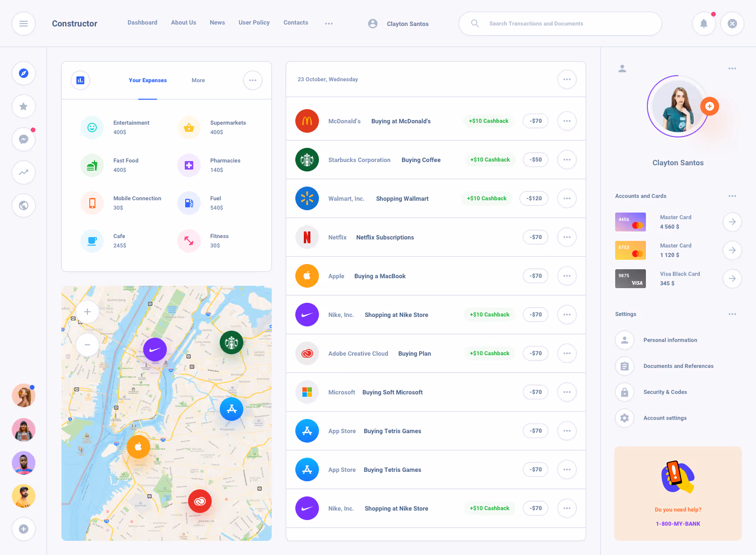Image resolution: width=756 pixels, height=555 pixels.
Task: Click the compass explore icon in sidebar
Action: [x=24, y=73]
